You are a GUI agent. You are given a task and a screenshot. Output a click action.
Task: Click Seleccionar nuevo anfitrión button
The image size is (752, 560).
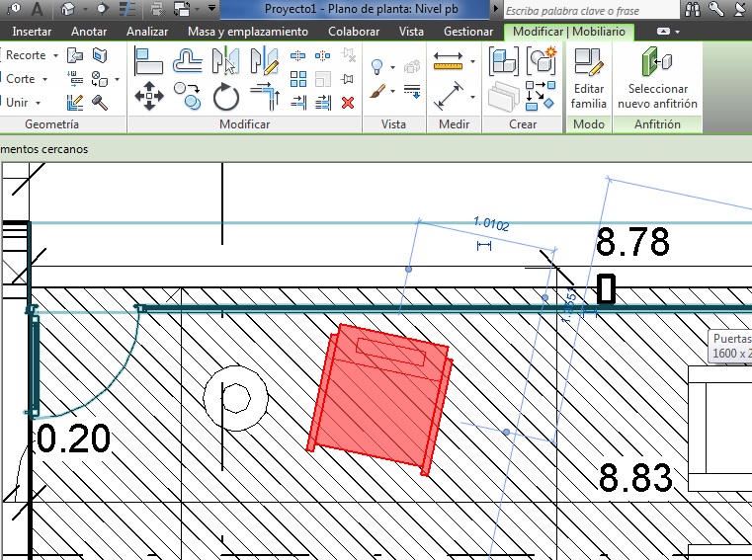coord(657,79)
